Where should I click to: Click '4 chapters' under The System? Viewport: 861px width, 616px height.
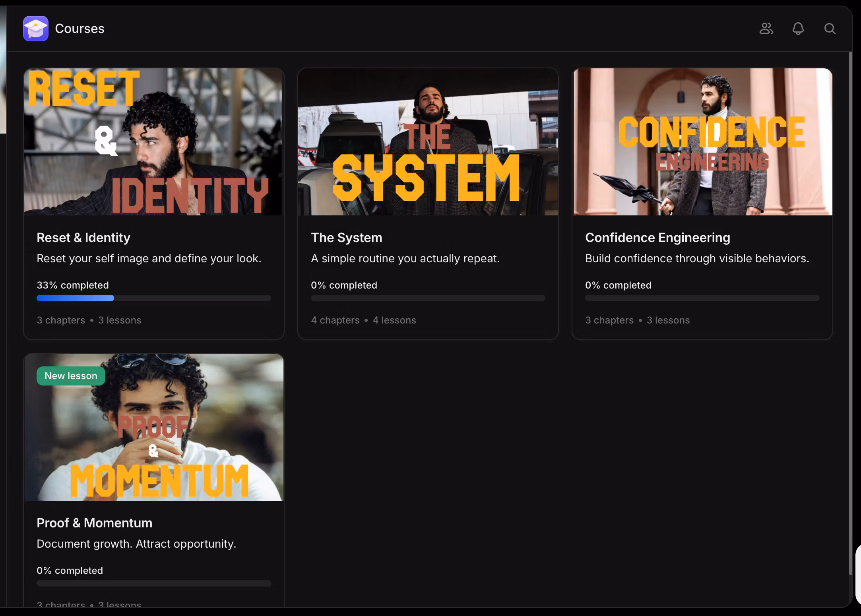[x=335, y=320]
